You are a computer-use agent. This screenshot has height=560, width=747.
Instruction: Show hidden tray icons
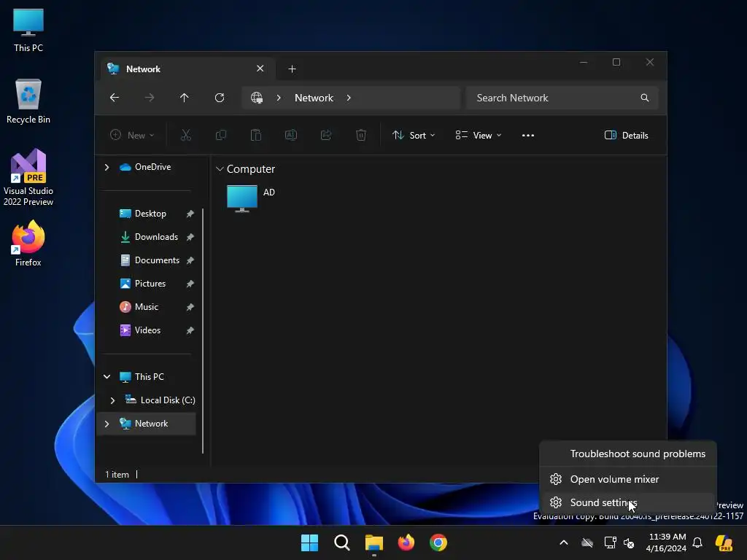pos(564,542)
